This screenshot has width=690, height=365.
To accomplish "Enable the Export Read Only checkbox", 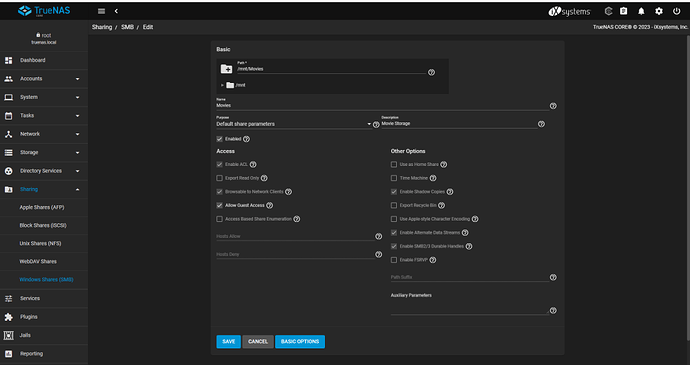I will pos(220,178).
